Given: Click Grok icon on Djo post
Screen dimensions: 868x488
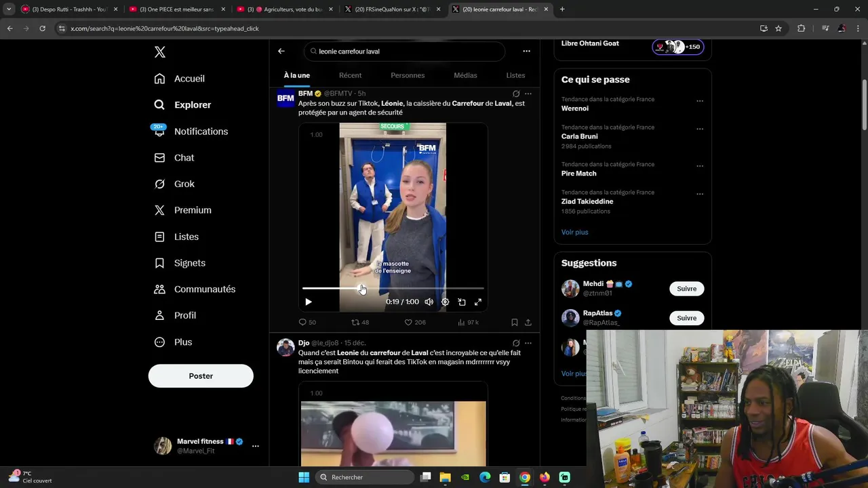Looking at the screenshot, I should click(516, 343).
